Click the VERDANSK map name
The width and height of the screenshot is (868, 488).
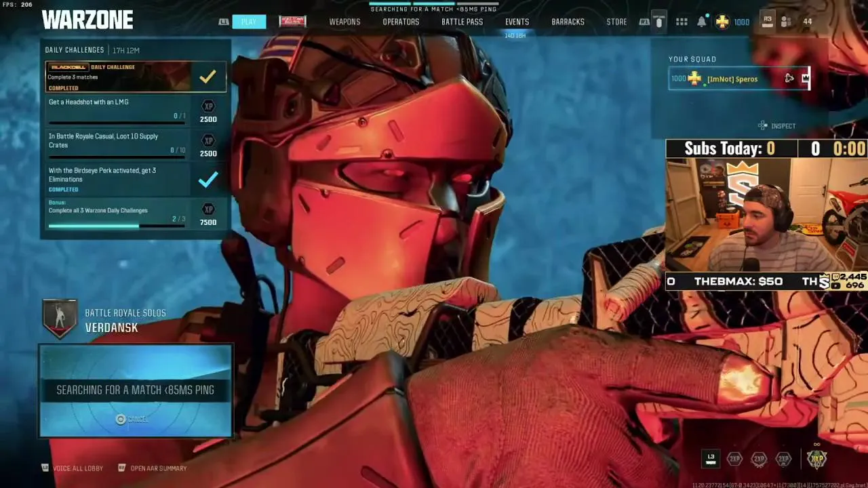(x=111, y=327)
